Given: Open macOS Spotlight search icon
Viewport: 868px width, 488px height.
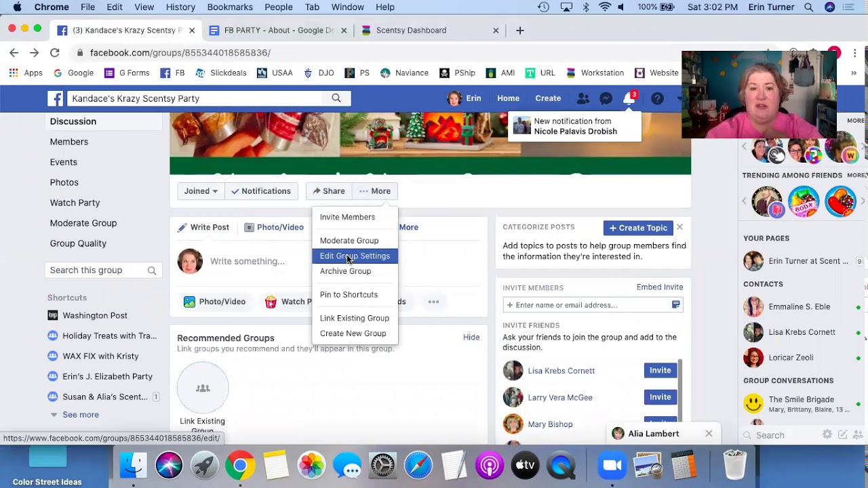Looking at the screenshot, I should click(x=808, y=7).
